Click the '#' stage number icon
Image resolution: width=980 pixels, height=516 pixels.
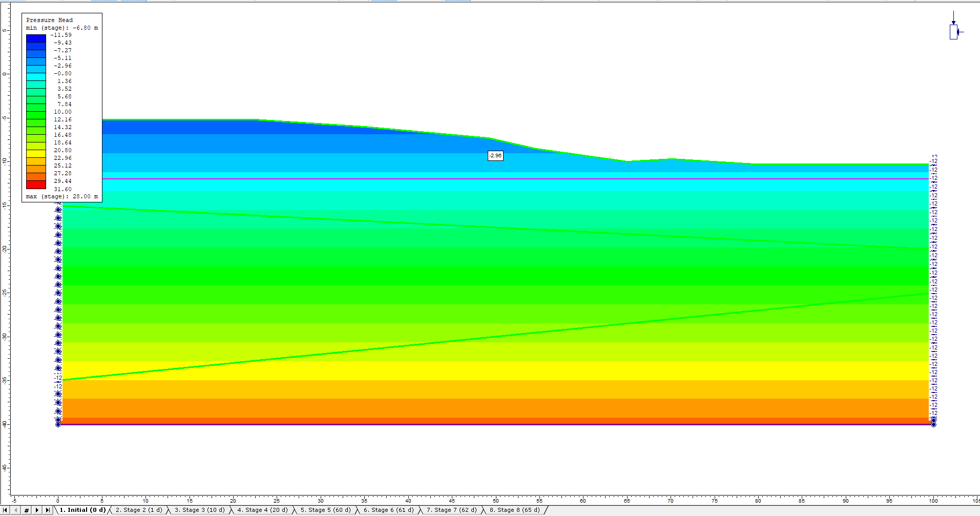coord(26,510)
